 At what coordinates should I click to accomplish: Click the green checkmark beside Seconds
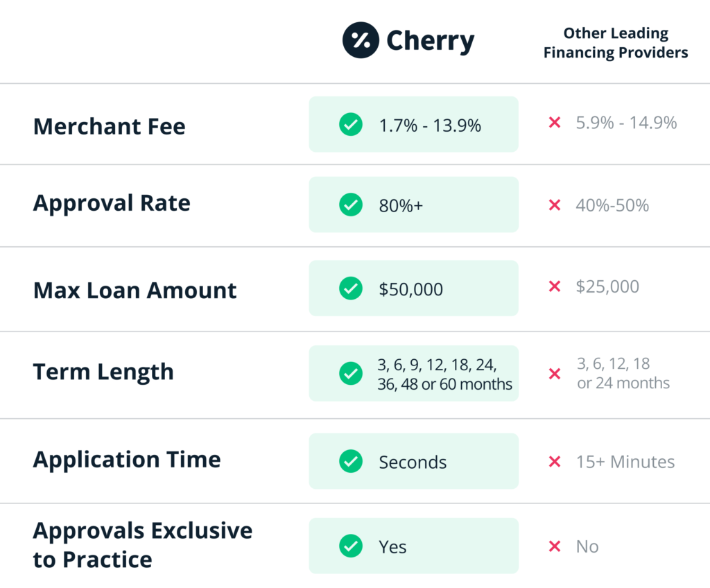click(x=351, y=461)
